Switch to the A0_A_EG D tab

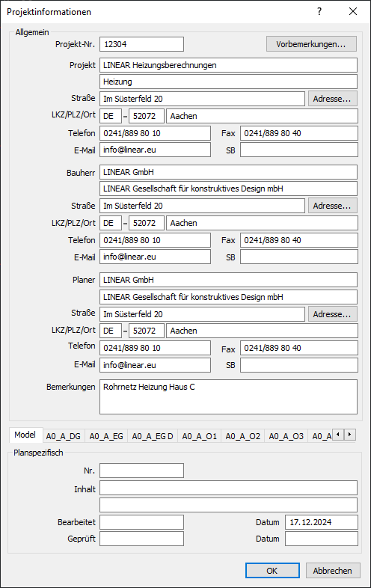point(153,436)
